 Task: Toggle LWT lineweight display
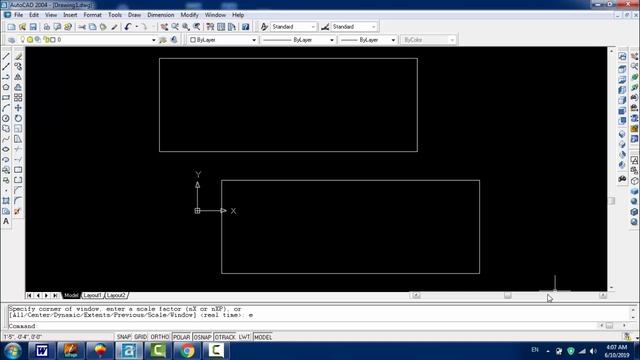pos(244,337)
